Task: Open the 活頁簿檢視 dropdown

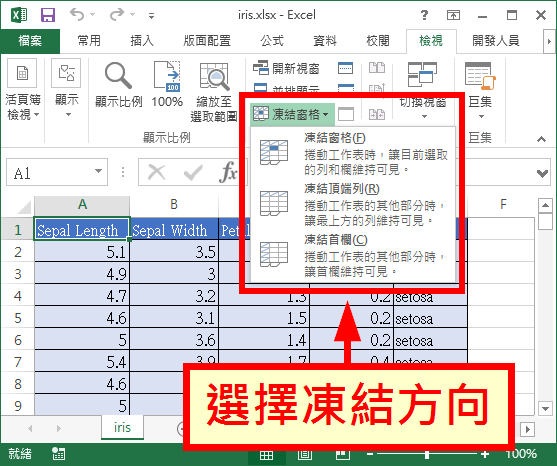Action: point(23,91)
